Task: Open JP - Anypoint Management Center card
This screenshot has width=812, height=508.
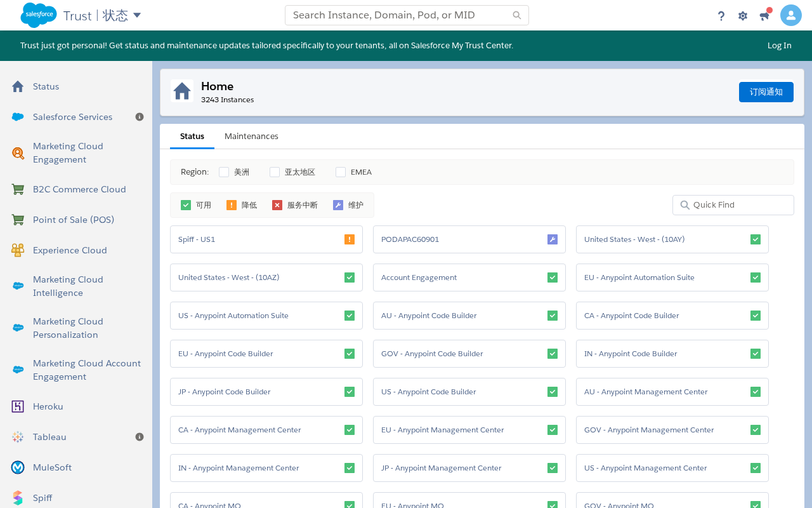Action: pos(469,468)
